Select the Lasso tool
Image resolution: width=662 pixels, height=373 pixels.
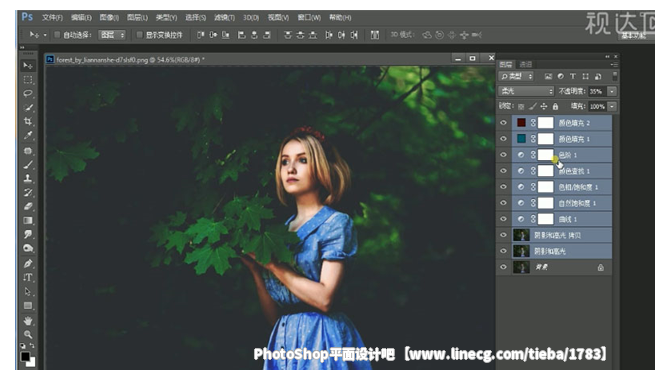pyautogui.click(x=28, y=93)
